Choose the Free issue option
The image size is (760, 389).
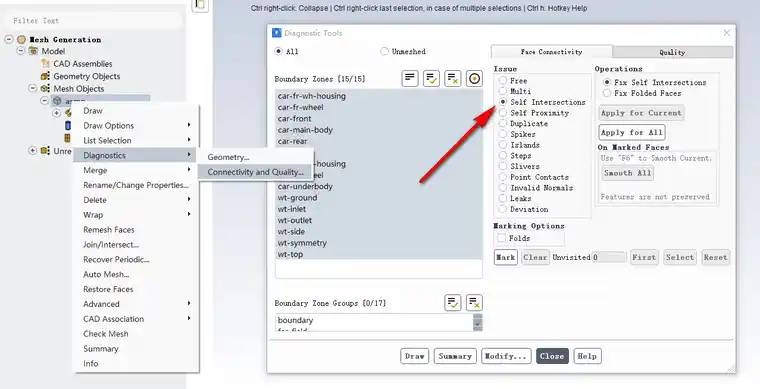click(x=503, y=80)
